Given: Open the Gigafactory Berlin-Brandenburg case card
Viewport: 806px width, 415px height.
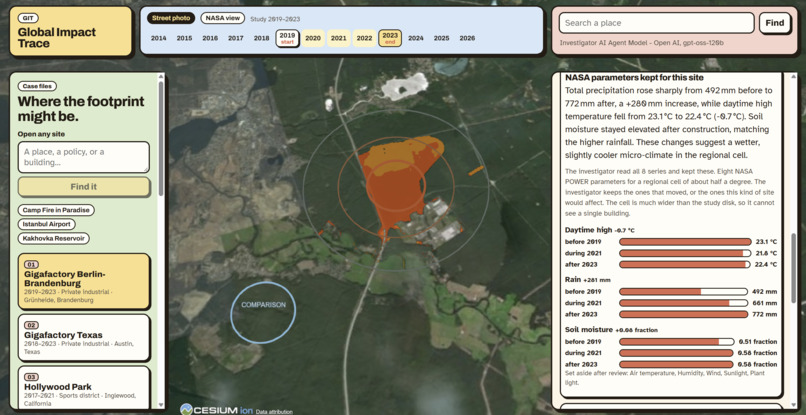Looking at the screenshot, I should 84,281.
